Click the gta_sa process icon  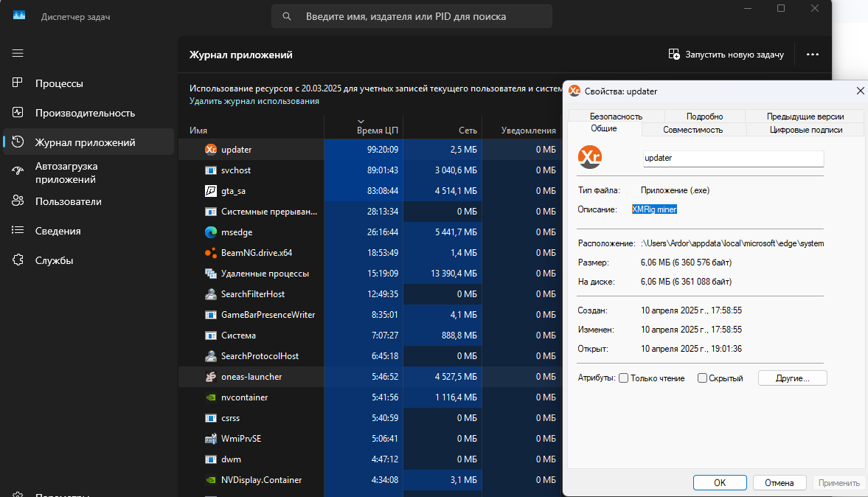tap(210, 191)
